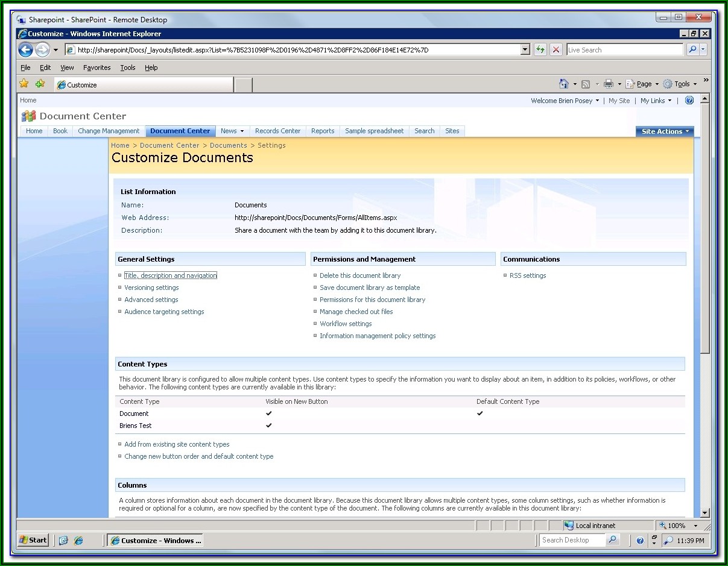Image resolution: width=728 pixels, height=566 pixels.
Task: Click the Live Search magnifier button
Action: coord(692,50)
